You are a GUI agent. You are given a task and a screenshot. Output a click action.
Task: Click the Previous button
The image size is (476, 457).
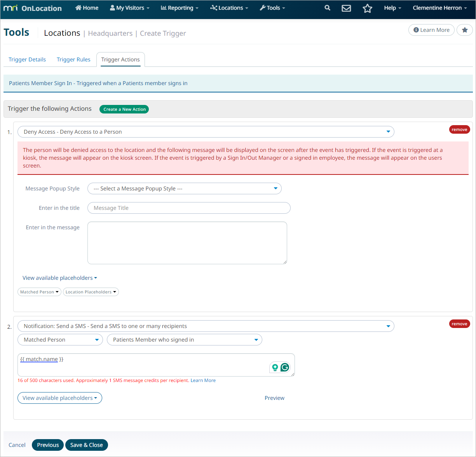[48, 445]
